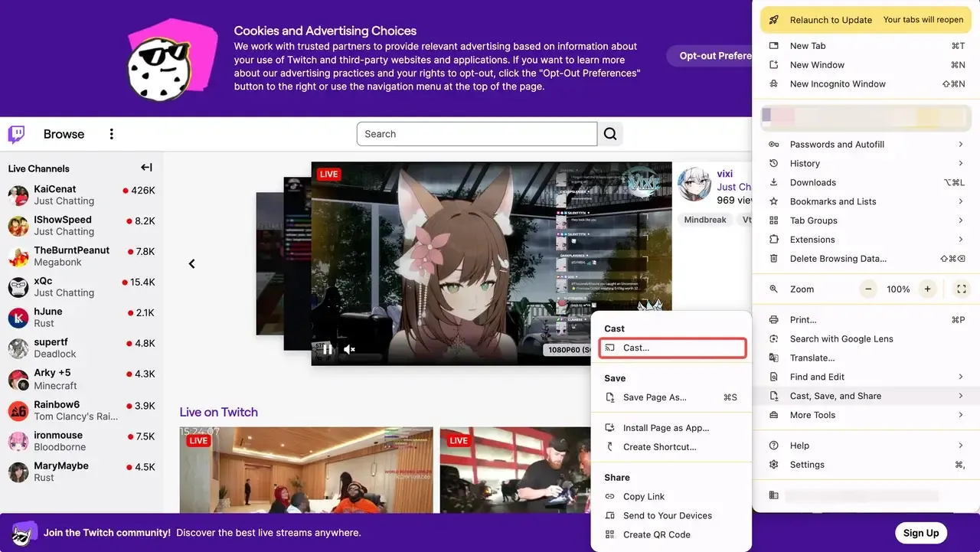Click Search with Google Lens icon
The width and height of the screenshot is (980, 552).
tap(774, 339)
